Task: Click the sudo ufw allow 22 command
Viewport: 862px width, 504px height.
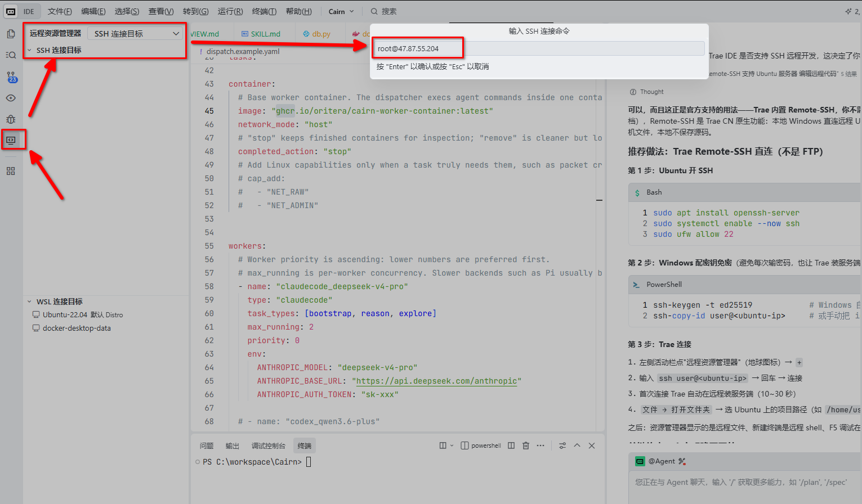Action: [x=693, y=234]
